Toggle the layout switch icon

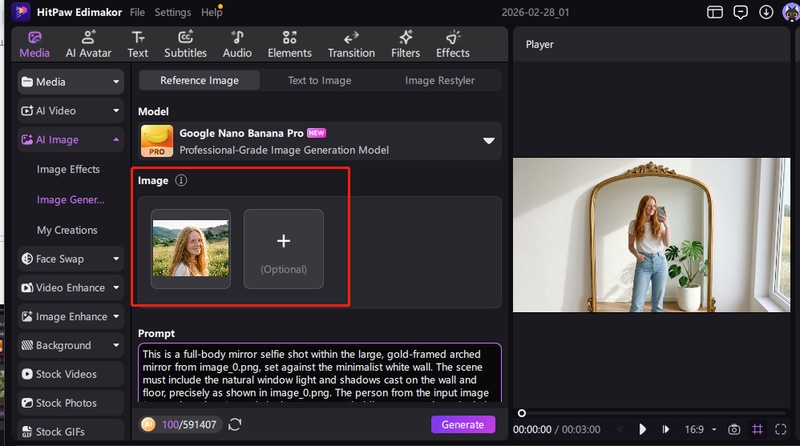[x=714, y=13]
